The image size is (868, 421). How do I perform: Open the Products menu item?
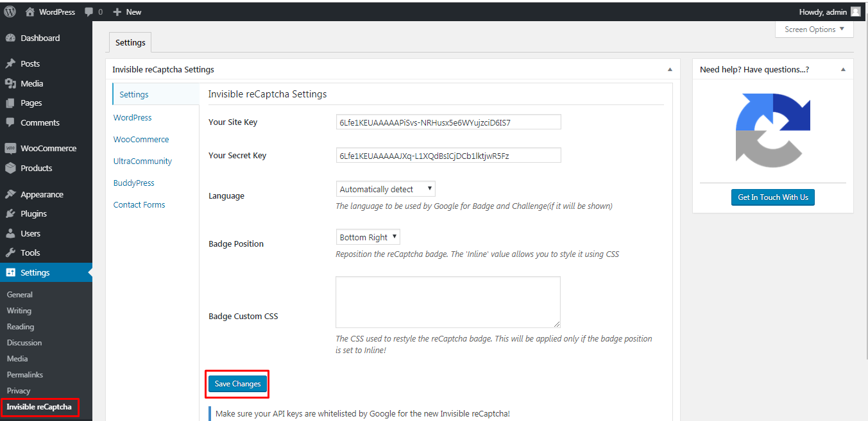pyautogui.click(x=46, y=168)
